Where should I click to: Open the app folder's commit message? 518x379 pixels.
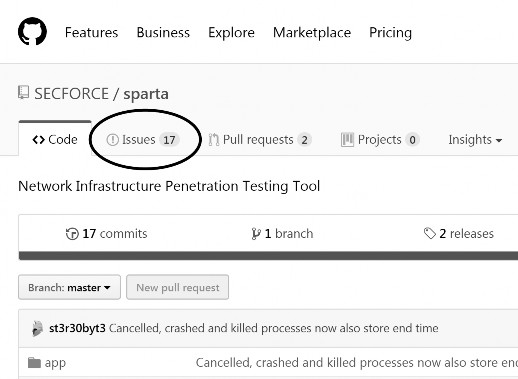coord(357,363)
